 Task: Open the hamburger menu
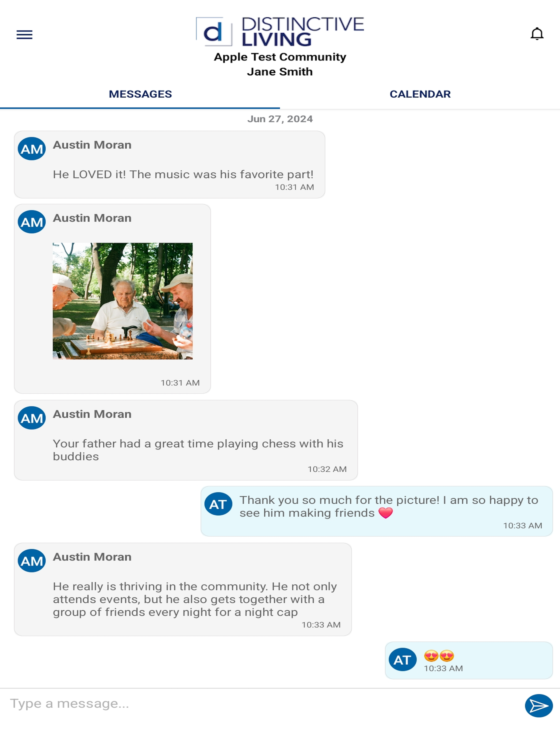pyautogui.click(x=24, y=34)
